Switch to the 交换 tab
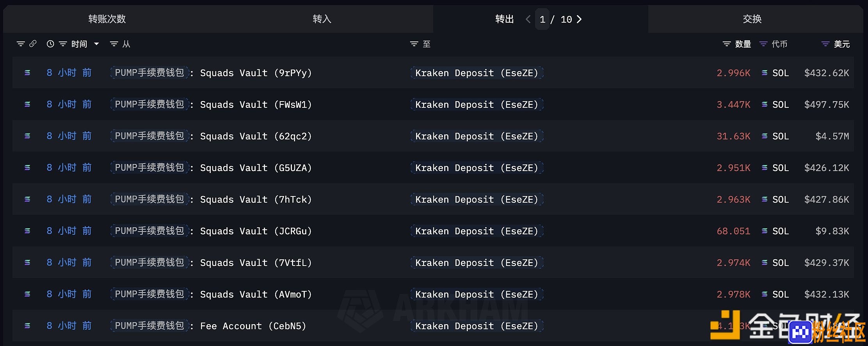The image size is (868, 346). pos(752,19)
